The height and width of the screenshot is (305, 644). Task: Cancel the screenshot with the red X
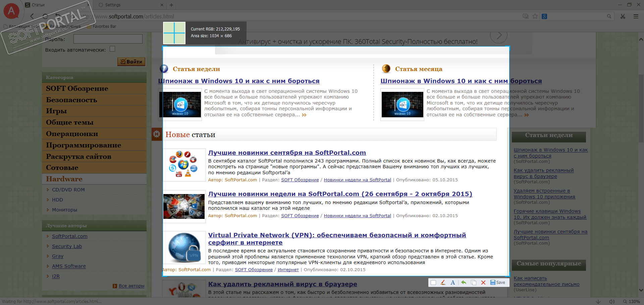[483, 283]
